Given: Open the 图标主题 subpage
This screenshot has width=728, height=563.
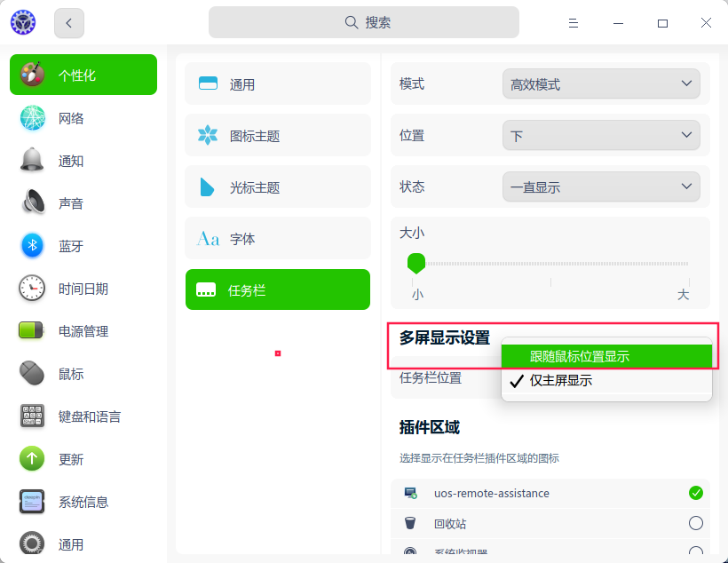Looking at the screenshot, I should point(278,135).
